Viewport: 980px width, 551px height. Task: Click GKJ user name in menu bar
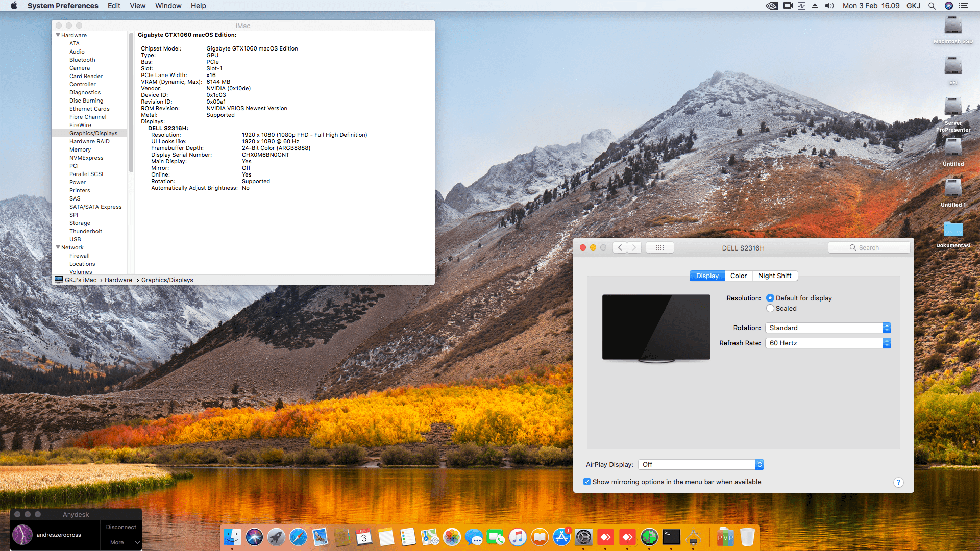click(913, 6)
